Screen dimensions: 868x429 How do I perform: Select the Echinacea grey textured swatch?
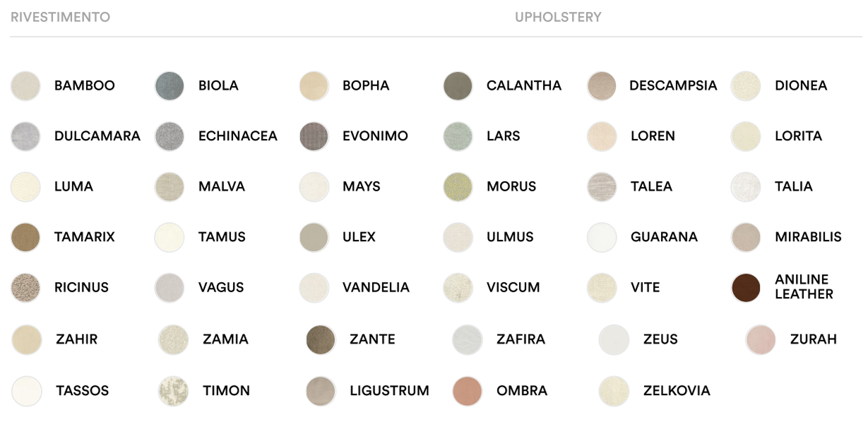pos(170,137)
